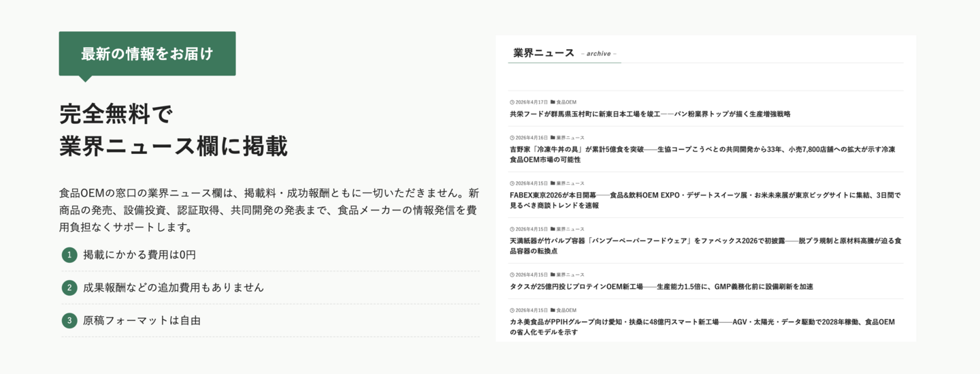Click the clock icon above FABEX東京2026 headline
This screenshot has height=374, width=980.
(x=512, y=183)
